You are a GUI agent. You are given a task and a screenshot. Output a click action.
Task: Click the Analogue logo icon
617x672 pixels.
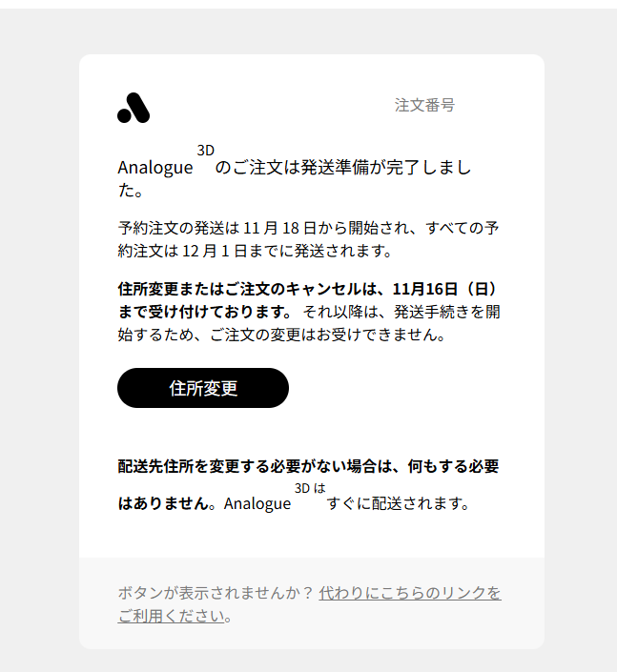[x=134, y=108]
